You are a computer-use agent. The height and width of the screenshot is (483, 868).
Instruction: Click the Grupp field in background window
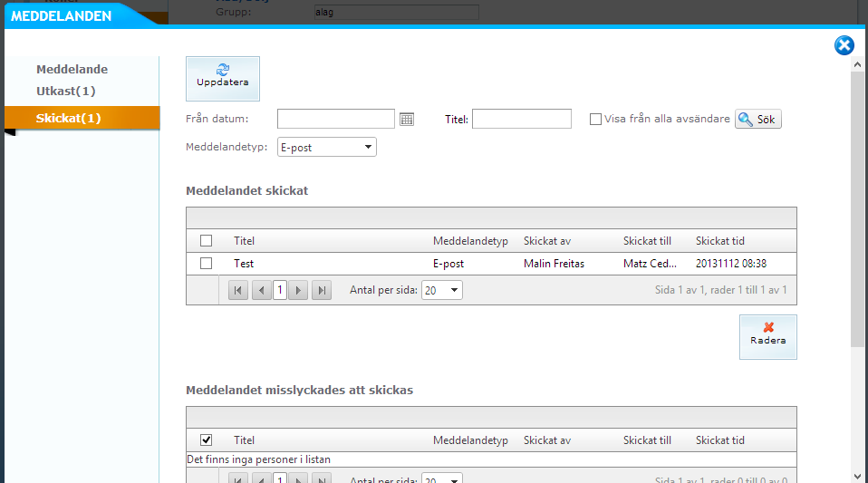(x=396, y=12)
